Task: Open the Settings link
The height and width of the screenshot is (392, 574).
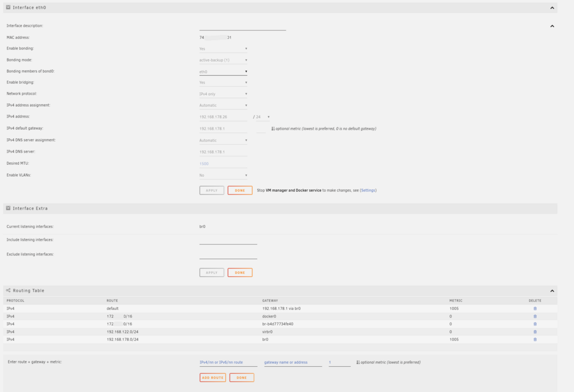Action: [369, 191]
